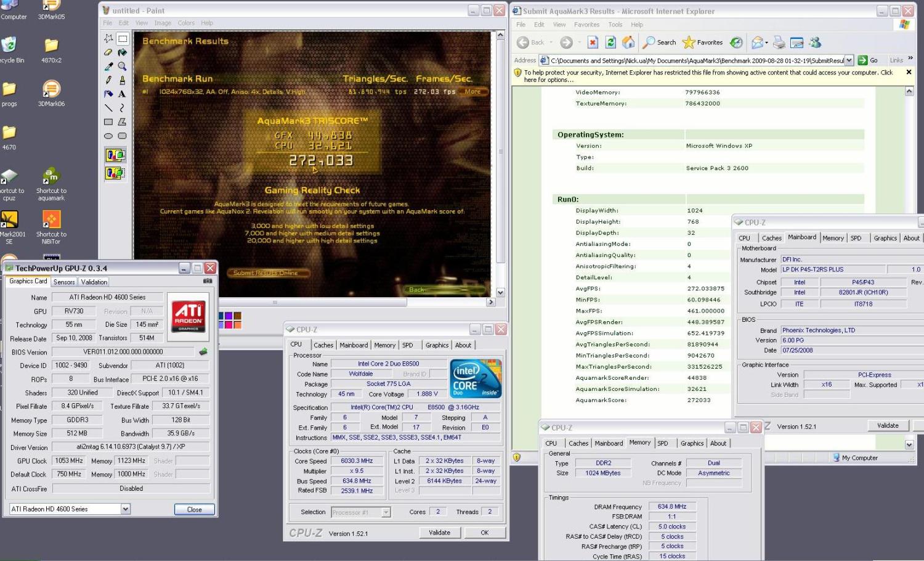The height and width of the screenshot is (561, 924).
Task: Choose the Pencil tool in Paint
Action: pos(108,80)
